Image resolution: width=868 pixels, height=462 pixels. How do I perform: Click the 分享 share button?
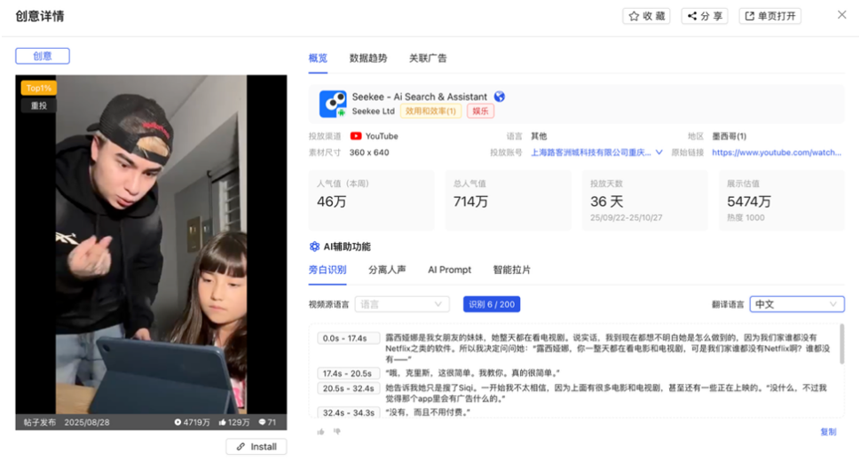coord(705,16)
